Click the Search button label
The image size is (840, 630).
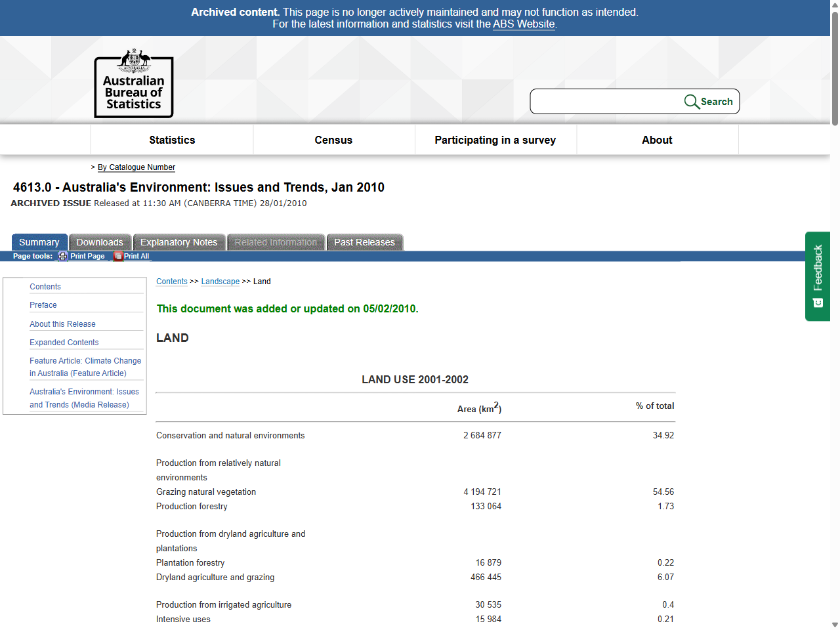pyautogui.click(x=717, y=102)
